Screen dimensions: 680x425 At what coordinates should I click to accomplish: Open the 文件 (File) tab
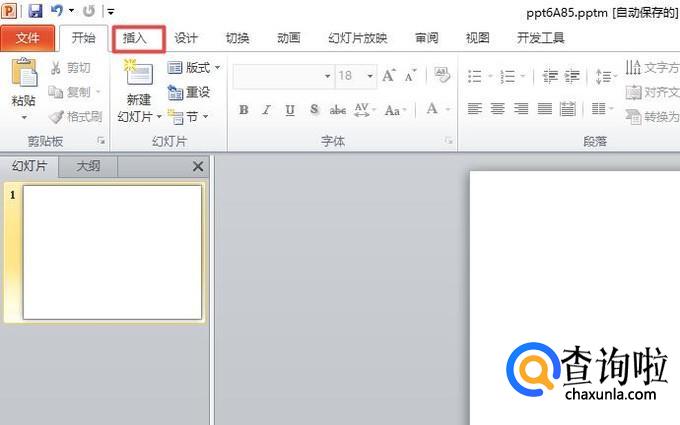[x=27, y=38]
